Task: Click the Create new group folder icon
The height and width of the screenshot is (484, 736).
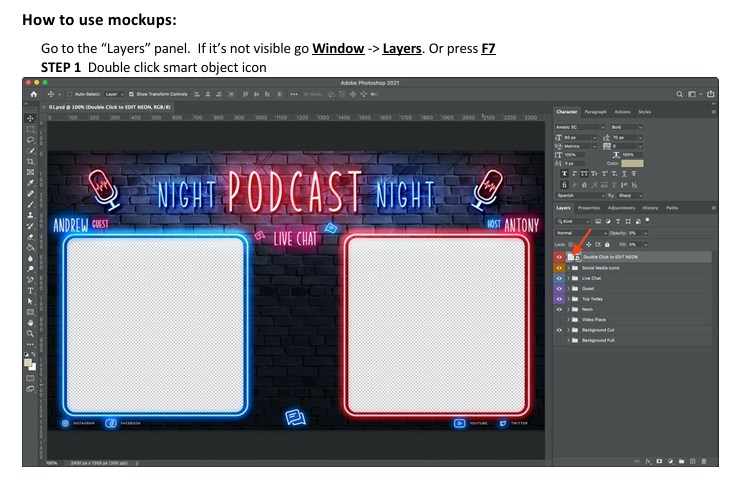Action: (681, 461)
